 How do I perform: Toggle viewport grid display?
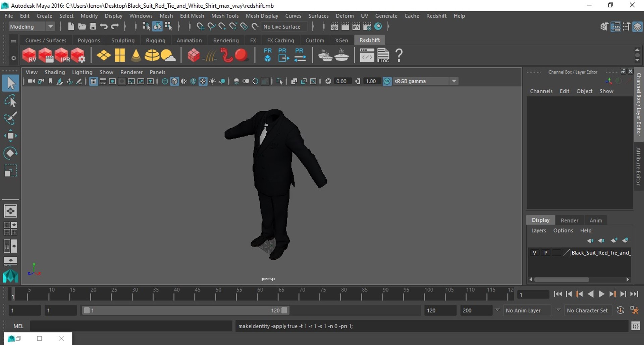point(94,81)
